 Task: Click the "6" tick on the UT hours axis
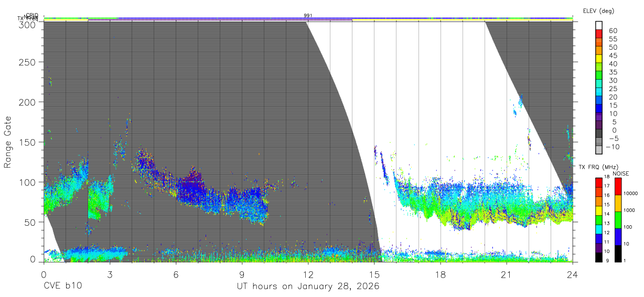(176, 274)
